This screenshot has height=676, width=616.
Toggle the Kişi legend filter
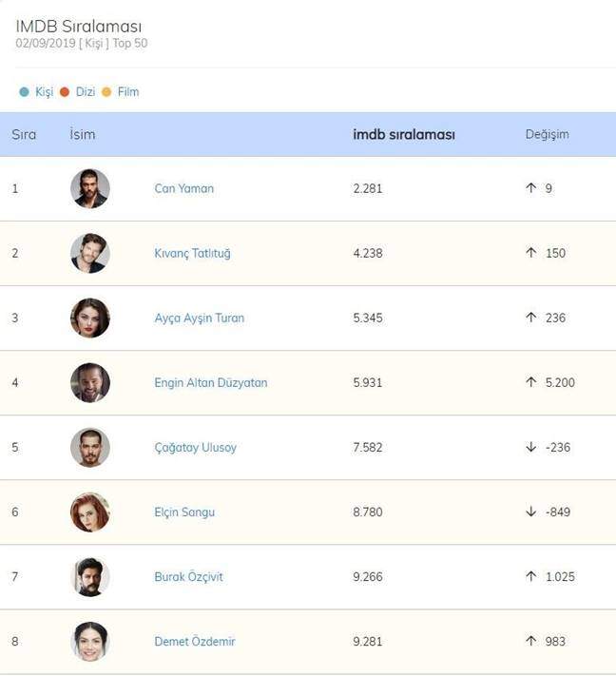[x=37, y=92]
